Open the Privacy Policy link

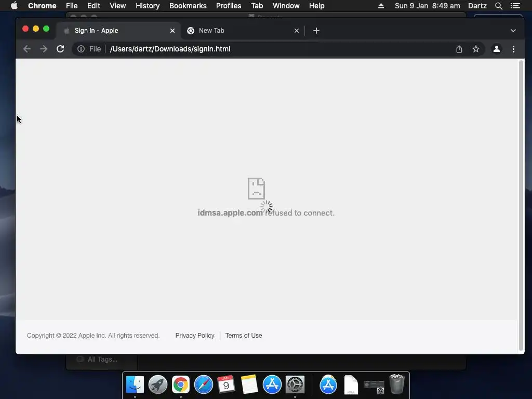(x=195, y=335)
